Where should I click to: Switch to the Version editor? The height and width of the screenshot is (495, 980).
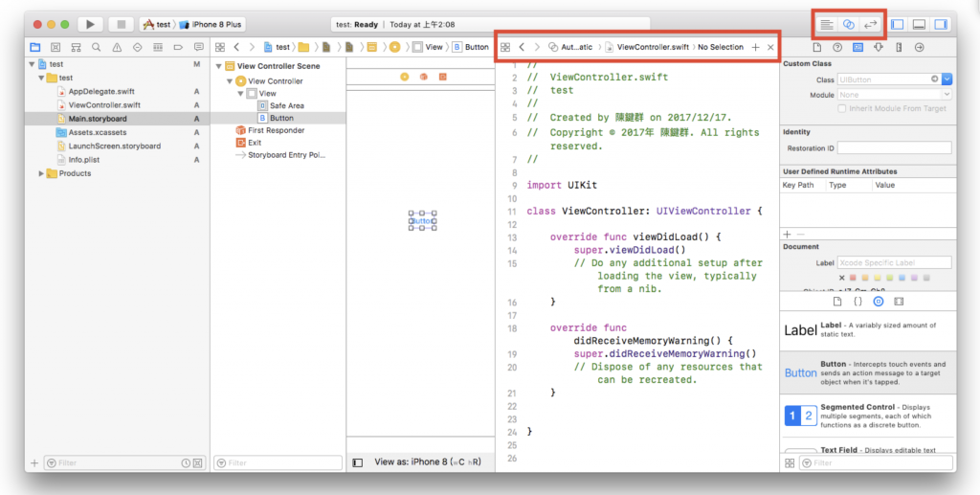pos(870,24)
